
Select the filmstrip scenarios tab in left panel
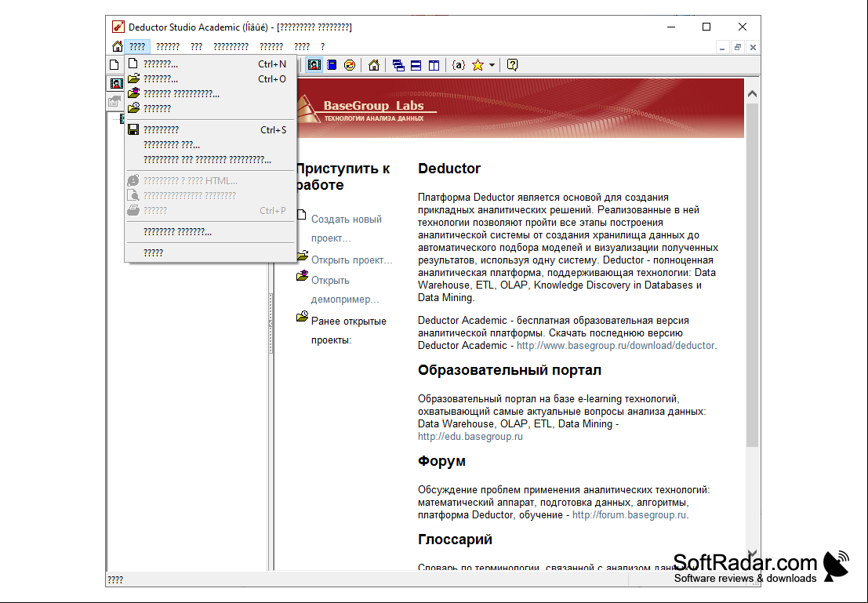coord(116,83)
